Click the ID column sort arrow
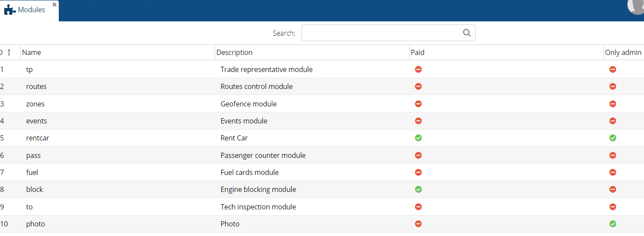This screenshot has width=644, height=236. point(9,52)
